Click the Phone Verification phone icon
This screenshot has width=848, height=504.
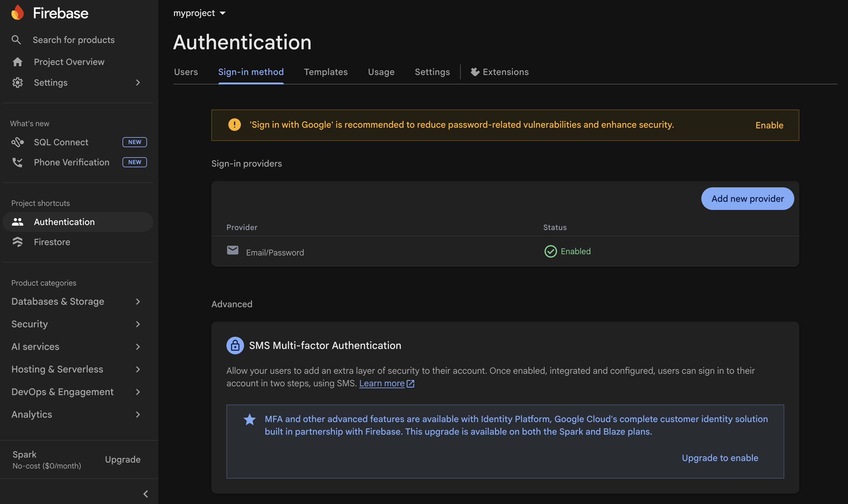tap(17, 162)
